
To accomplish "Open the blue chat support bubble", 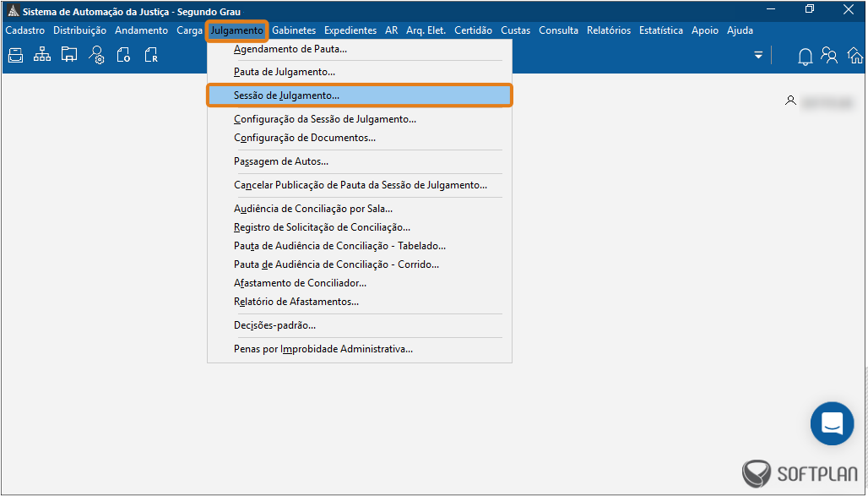I will tap(832, 423).
